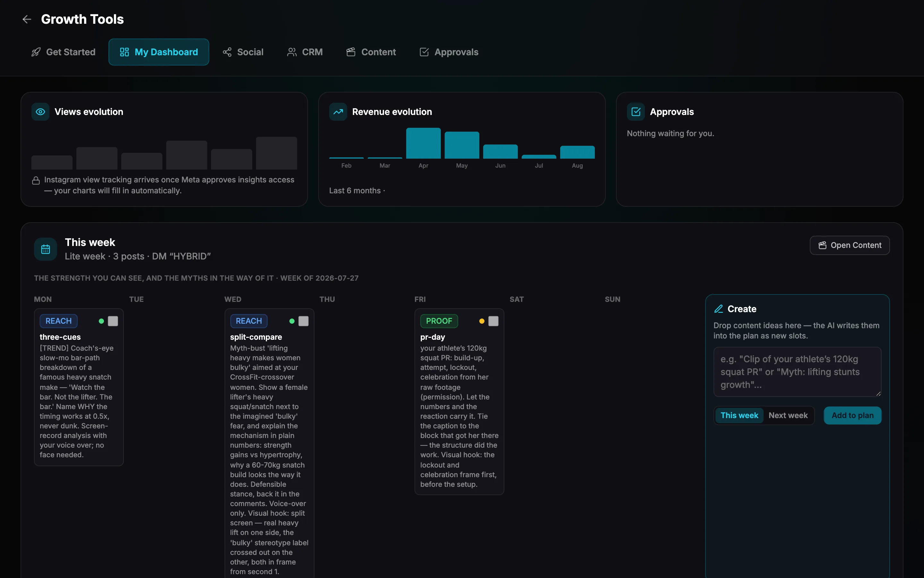Select the This week toggle option
The image size is (924, 578).
pos(739,415)
